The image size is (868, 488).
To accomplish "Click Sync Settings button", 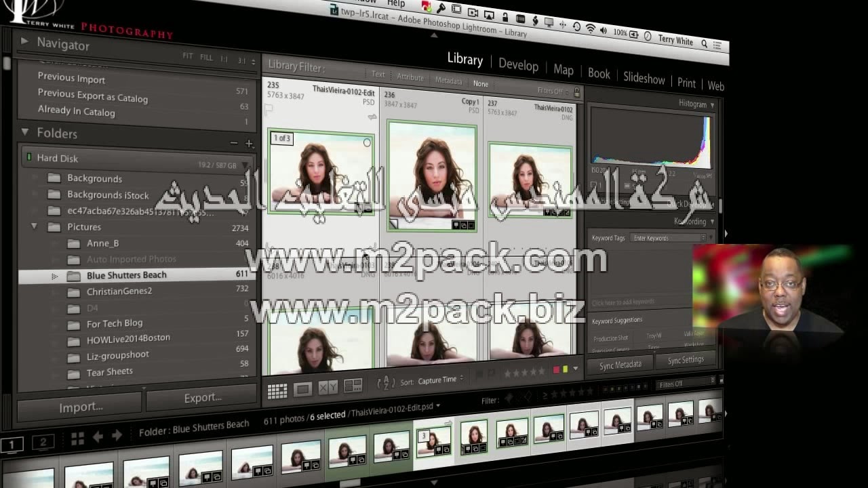I will (x=686, y=360).
